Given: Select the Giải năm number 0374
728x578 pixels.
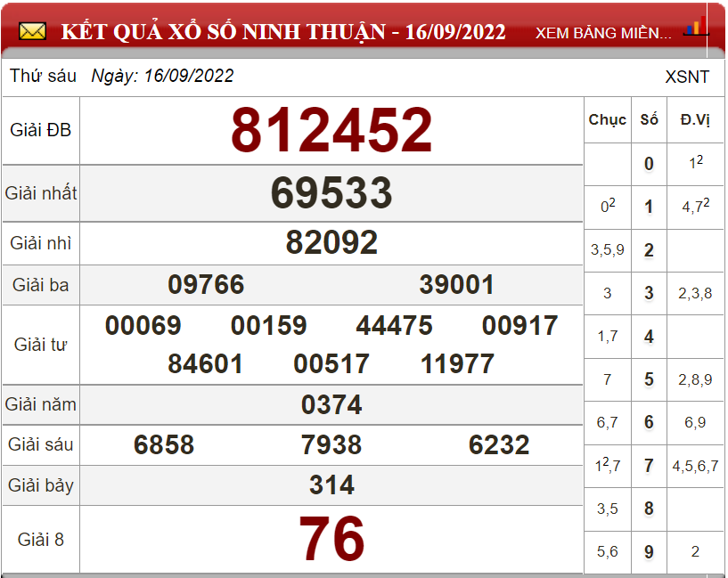Looking at the screenshot, I should (331, 405).
